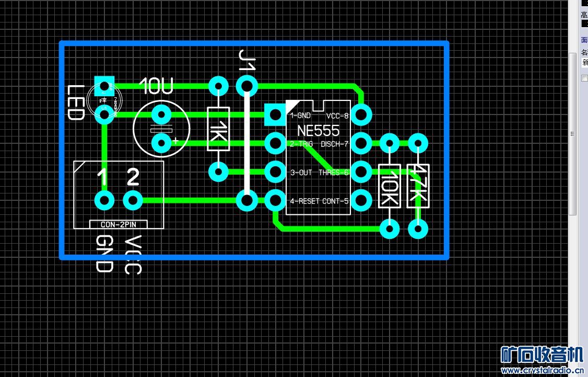588x377 pixels.
Task: Click the 10U capacitor value label
Action: 156,86
